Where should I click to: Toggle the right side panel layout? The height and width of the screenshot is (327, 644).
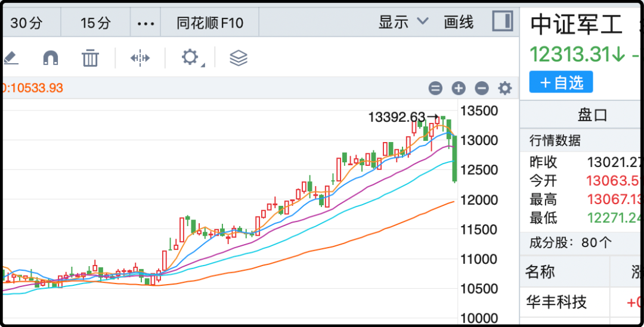pos(503,21)
